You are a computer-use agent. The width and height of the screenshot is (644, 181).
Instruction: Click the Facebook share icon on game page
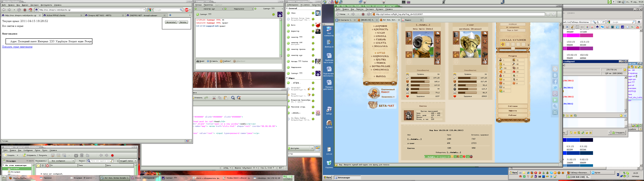click(x=555, y=81)
